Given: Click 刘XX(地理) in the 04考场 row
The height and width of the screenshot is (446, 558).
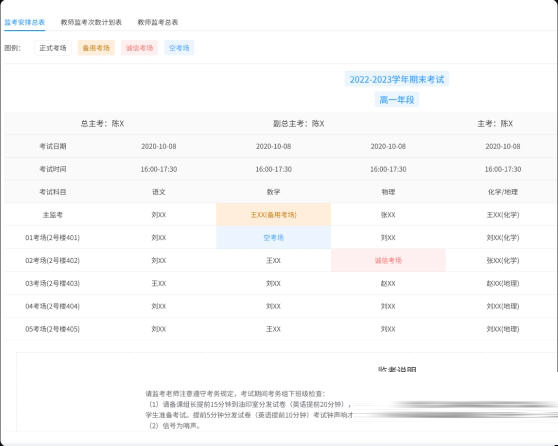Looking at the screenshot, I should pos(503,306).
